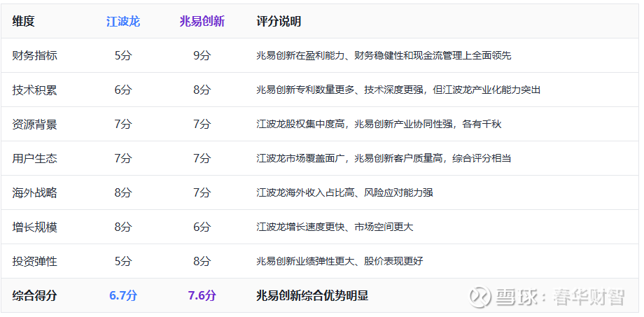Click 江波龙's 5分 score for 财务指标
This screenshot has height=317, width=644.
pyautogui.click(x=123, y=55)
